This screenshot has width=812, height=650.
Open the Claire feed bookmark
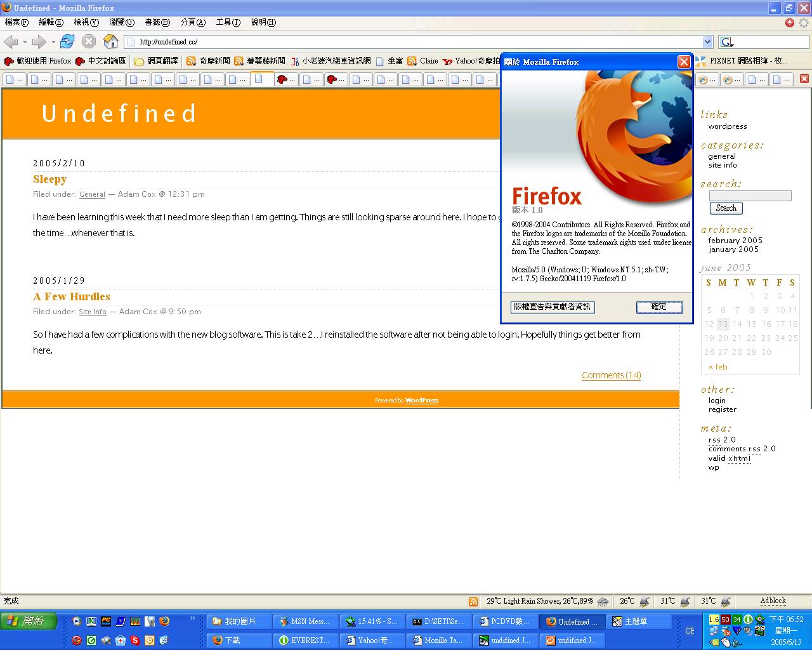[x=422, y=61]
